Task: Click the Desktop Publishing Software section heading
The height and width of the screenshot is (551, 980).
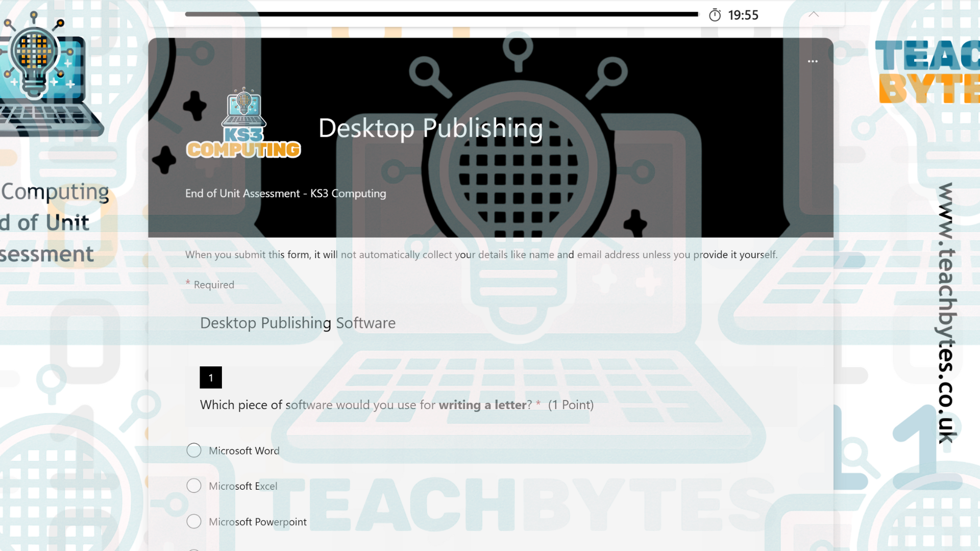Action: click(298, 323)
